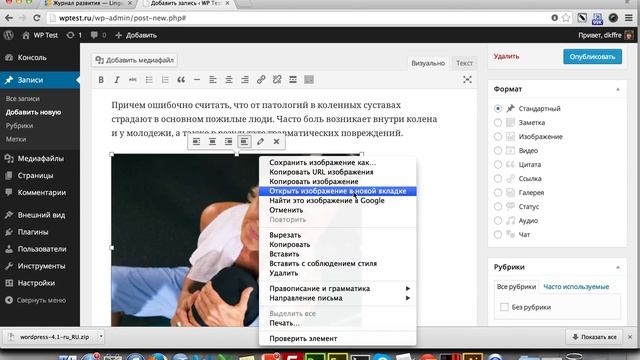Align image right in image toolbar

pyautogui.click(x=228, y=142)
